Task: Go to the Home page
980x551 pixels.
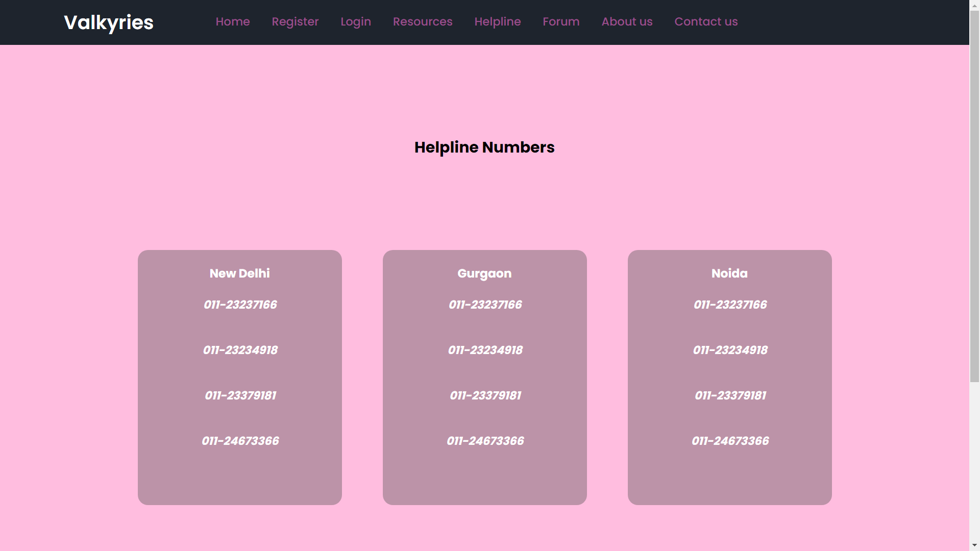Action: (233, 21)
